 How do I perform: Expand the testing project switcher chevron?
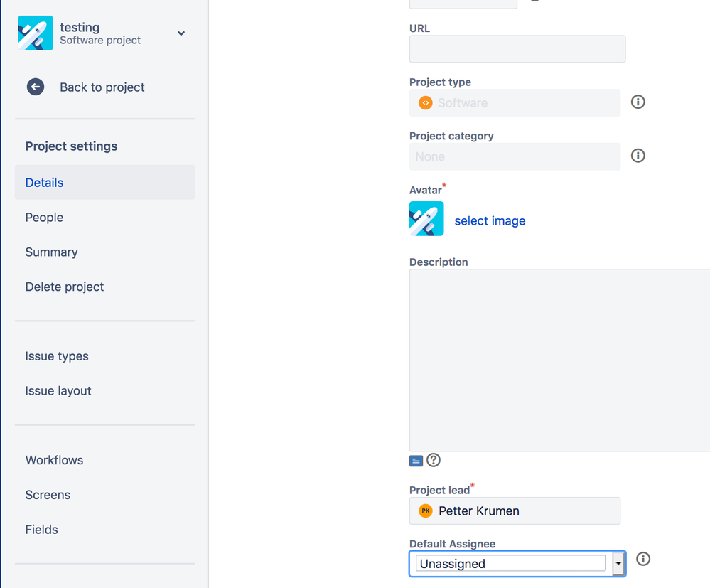click(181, 33)
